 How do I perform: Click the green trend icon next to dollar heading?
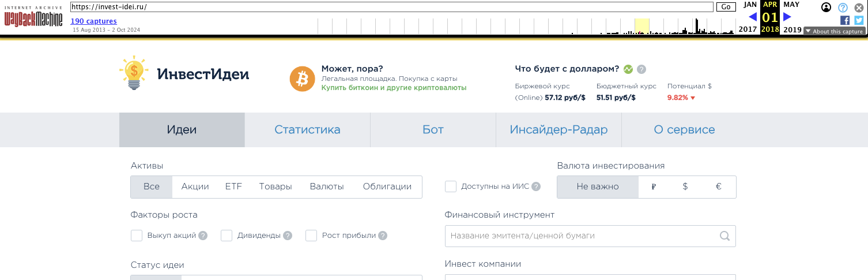(x=628, y=69)
